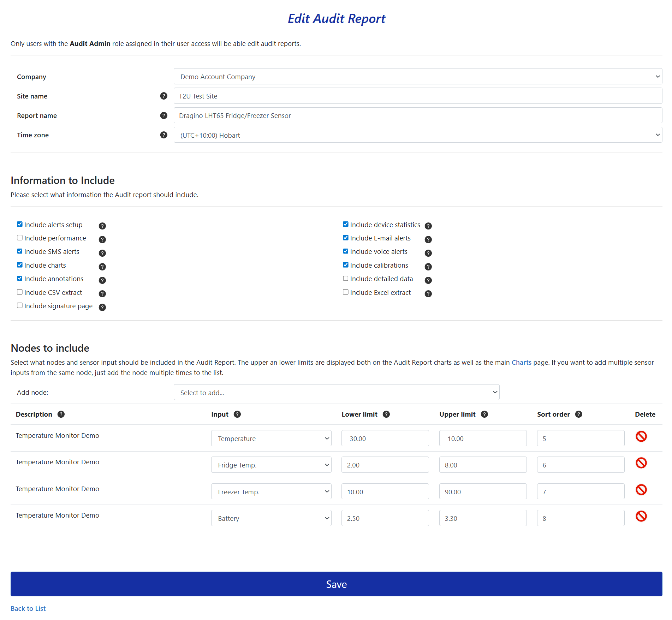The height and width of the screenshot is (620, 672).
Task: Click the Save button
Action: [336, 584]
